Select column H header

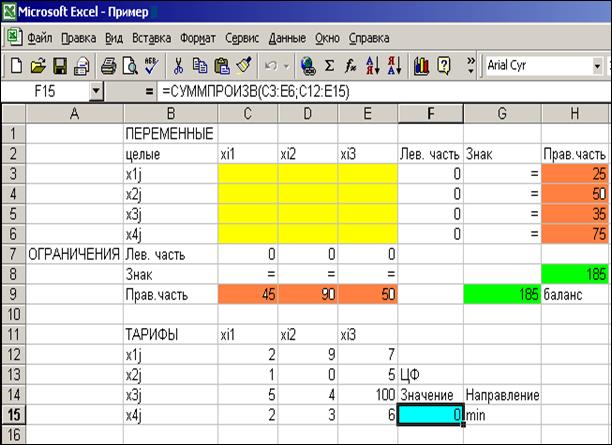(x=575, y=114)
